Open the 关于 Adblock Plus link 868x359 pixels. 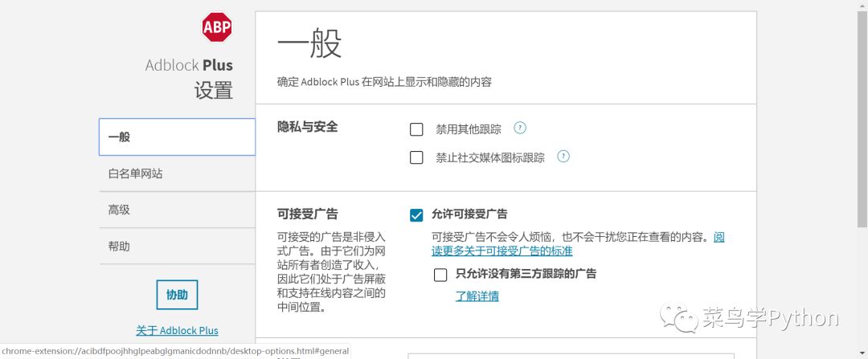coord(177,330)
